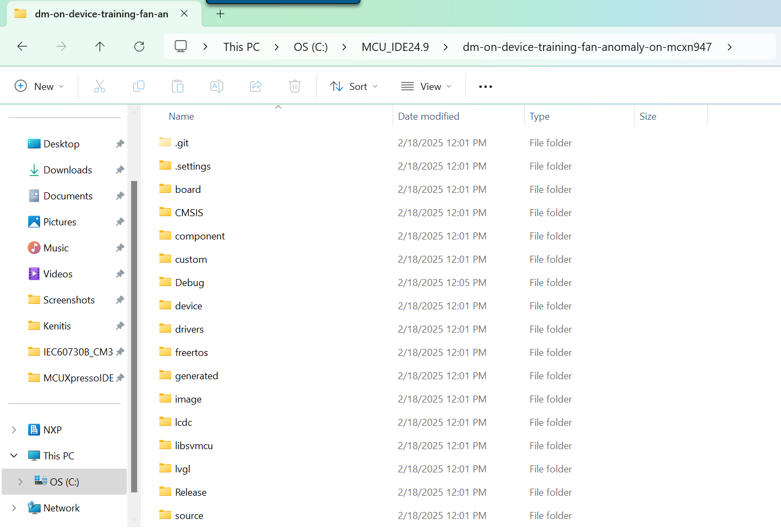Collapse the This PC tree node
Image resolution: width=781 pixels, height=532 pixels.
(x=14, y=456)
